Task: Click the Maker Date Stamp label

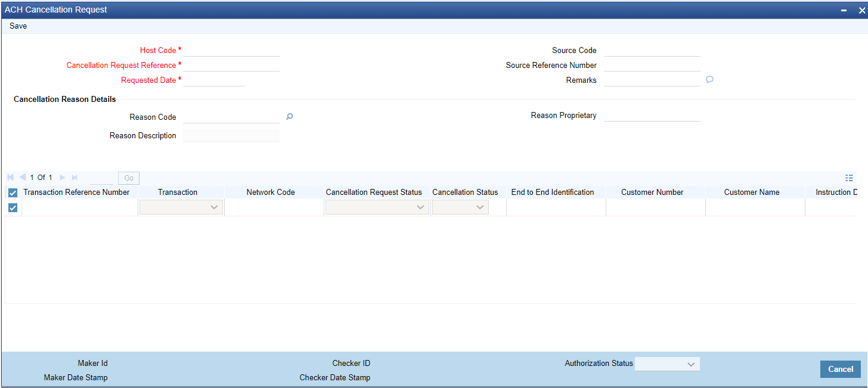Action: tap(76, 377)
